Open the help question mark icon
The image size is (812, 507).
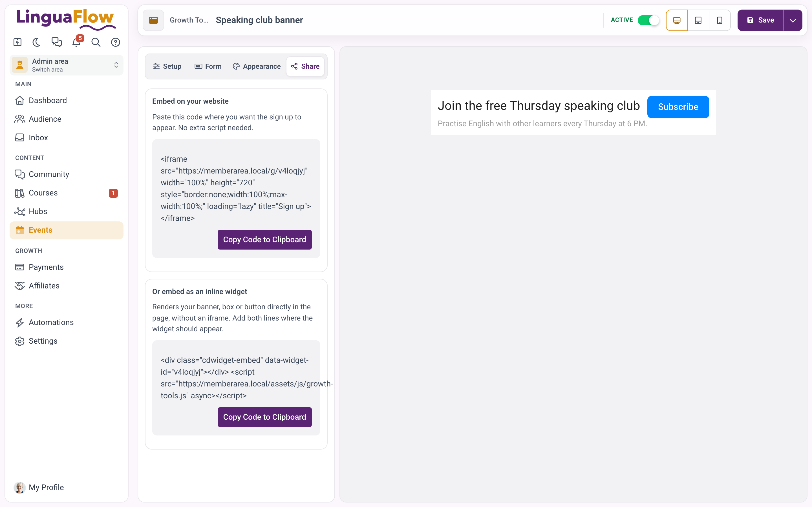[x=115, y=42]
